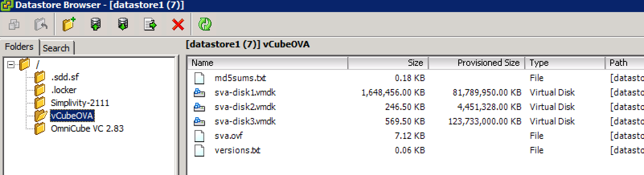Viewport: 644px width, 175px height.
Task: Sort files by Type column header
Action: 565,63
